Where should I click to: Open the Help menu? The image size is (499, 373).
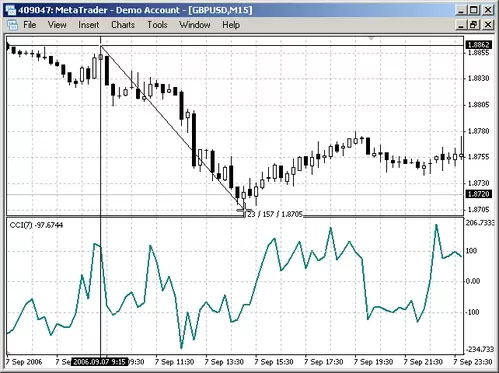[231, 25]
